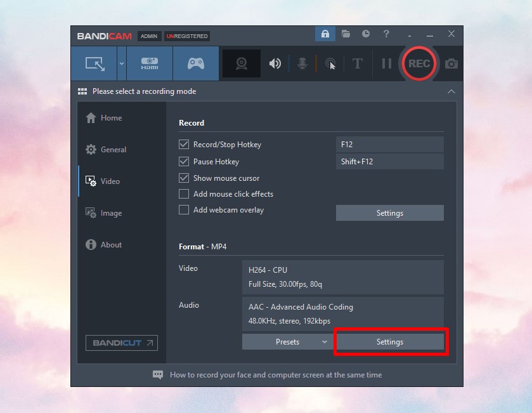The image size is (532, 413).
Task: Launch Bandicut via the BANDICUT button
Action: point(122,343)
